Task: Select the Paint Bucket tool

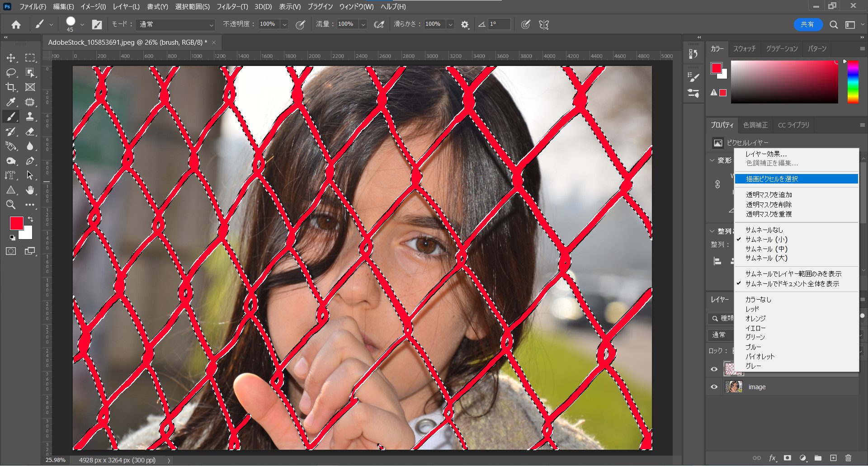Action: tap(11, 146)
